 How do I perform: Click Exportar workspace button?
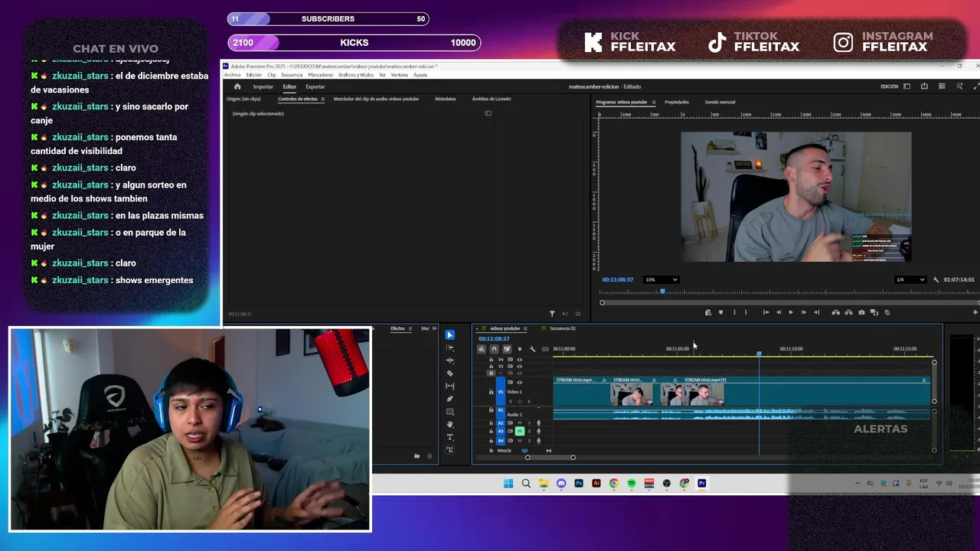[315, 86]
